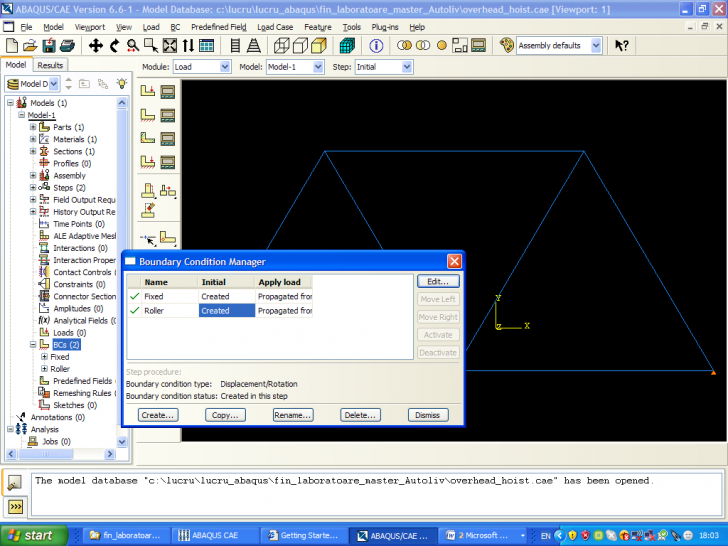This screenshot has height=546, width=728.
Task: Toggle the green checkmark for Roller BC
Action: 135,311
